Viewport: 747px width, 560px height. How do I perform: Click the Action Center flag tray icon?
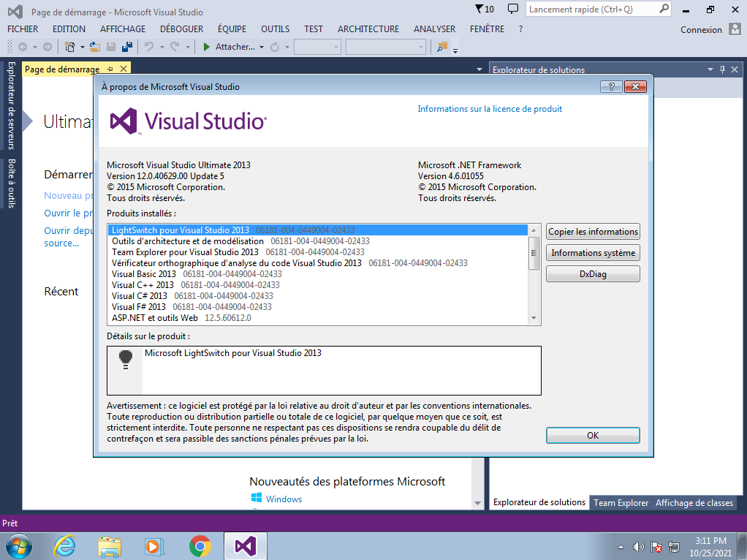656,547
